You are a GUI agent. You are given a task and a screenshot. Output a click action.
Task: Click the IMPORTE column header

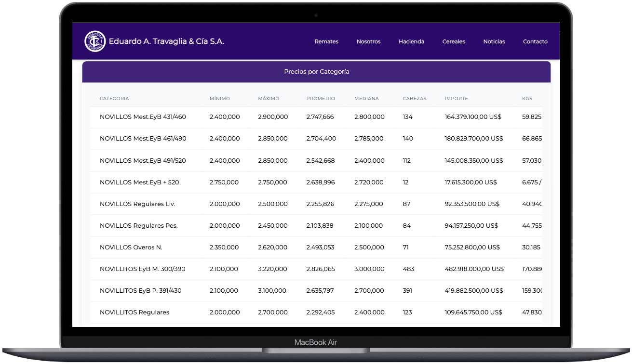point(456,99)
